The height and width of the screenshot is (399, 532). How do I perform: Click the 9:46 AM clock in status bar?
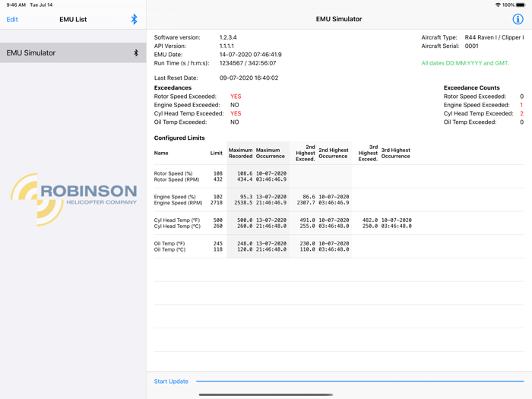click(16, 5)
